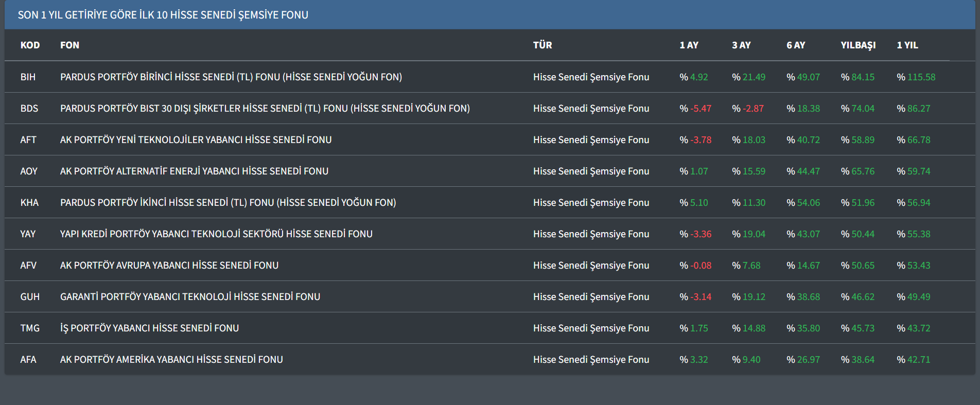Open Pardus BIST 30 Dışı Şirketler fund
Viewport: 980px width, 405px height.
point(265,109)
